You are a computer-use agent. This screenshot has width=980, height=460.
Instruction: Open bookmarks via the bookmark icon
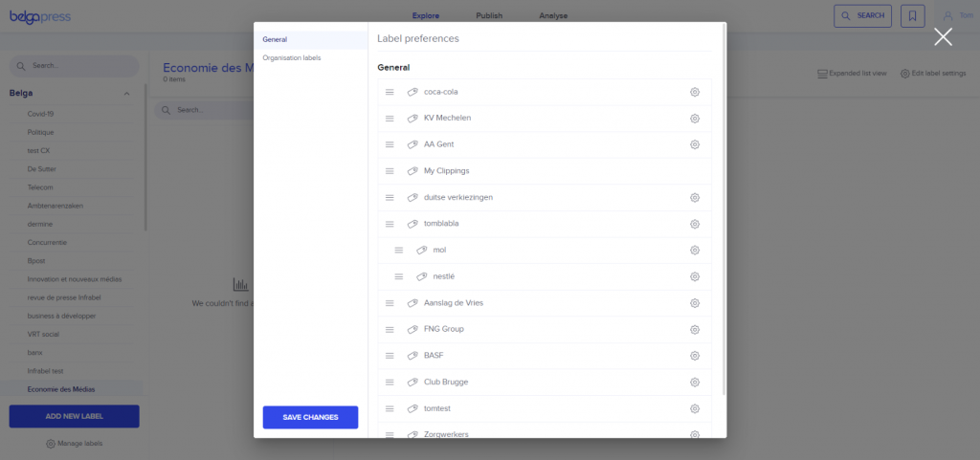click(912, 15)
